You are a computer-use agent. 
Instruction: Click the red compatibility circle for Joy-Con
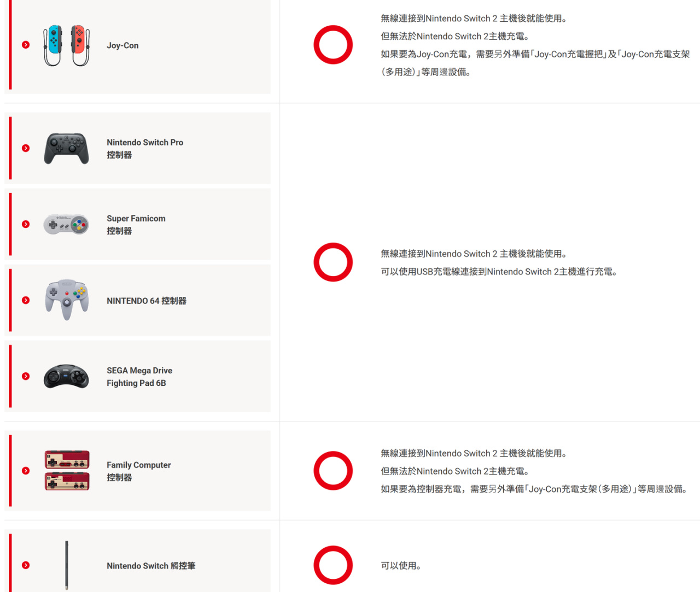click(x=333, y=45)
